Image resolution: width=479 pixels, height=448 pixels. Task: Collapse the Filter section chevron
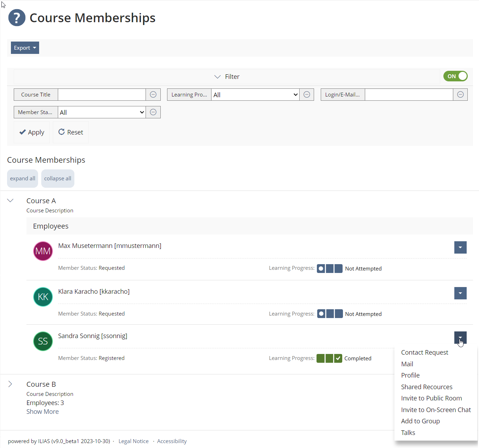[217, 77]
